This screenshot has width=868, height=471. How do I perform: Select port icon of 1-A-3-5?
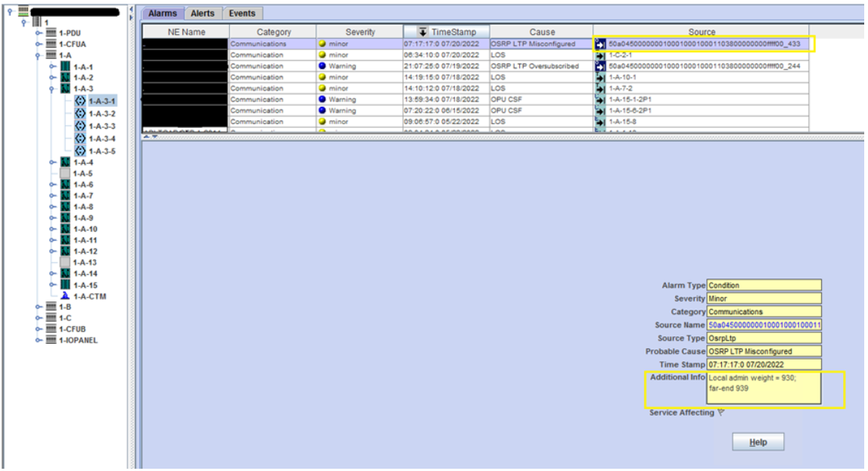pyautogui.click(x=80, y=151)
